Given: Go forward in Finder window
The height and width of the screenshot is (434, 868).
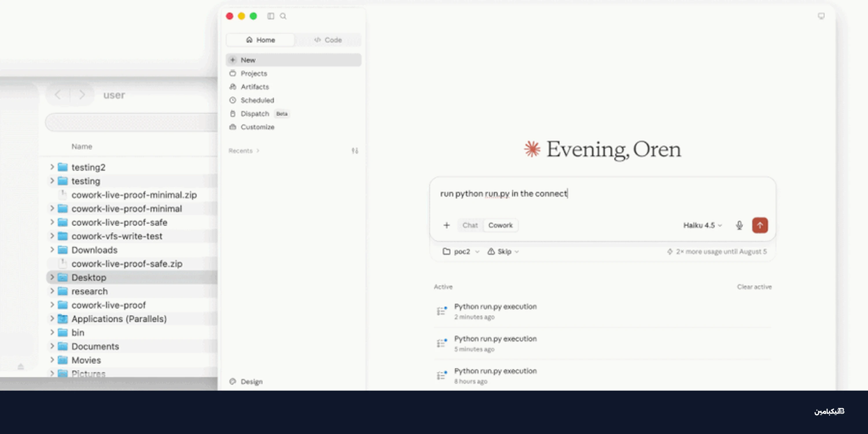Looking at the screenshot, I should (x=82, y=95).
